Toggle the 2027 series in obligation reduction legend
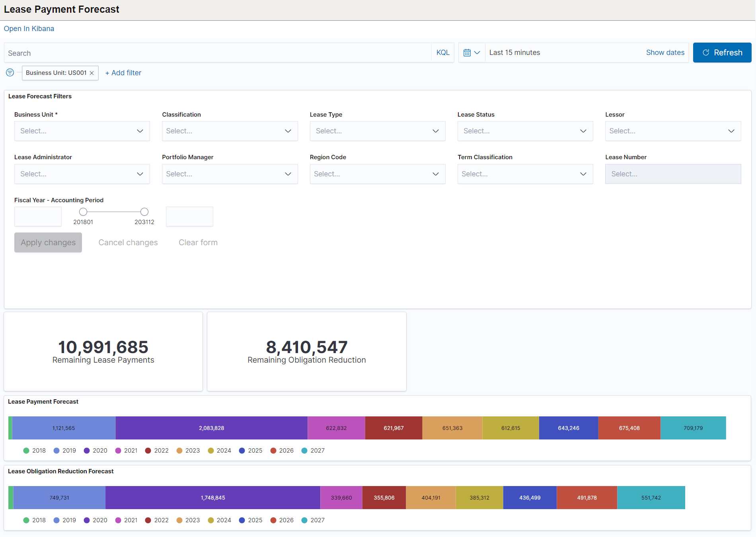 [x=317, y=520]
